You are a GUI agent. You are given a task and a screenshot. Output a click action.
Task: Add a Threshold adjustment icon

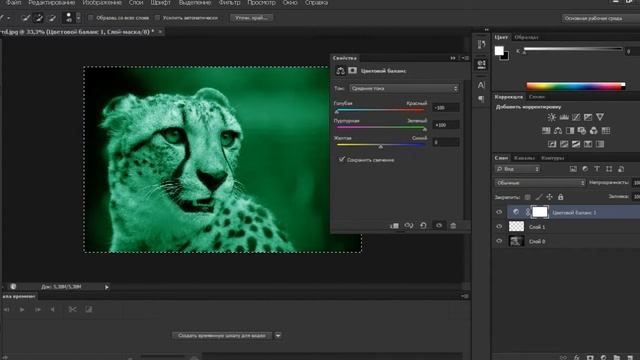pos(576,144)
